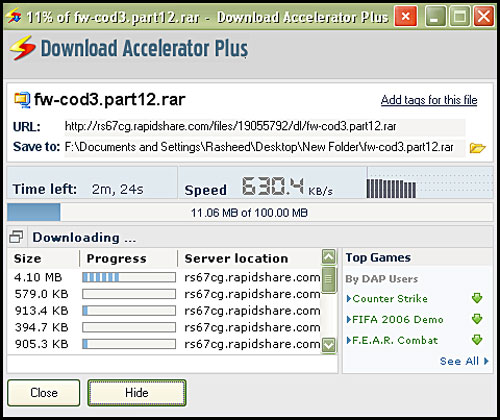This screenshot has width=500, height=420.
Task: Collapse the Downloading details panel icon
Action: (16, 237)
